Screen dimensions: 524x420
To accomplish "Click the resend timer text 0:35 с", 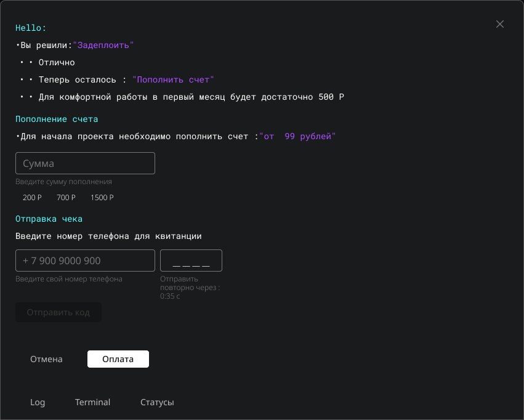I will coord(170,296).
